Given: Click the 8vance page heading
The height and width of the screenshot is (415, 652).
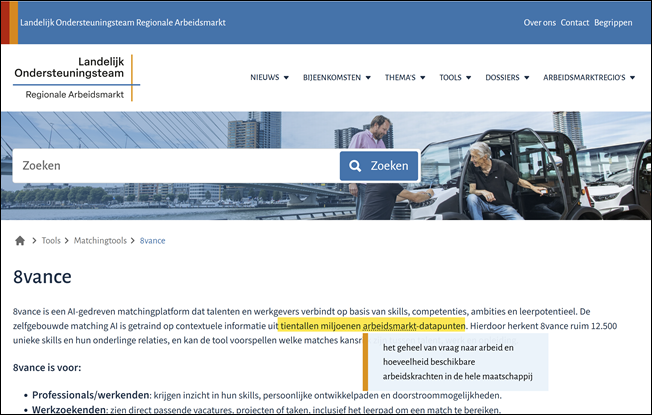Looking at the screenshot, I should [x=42, y=277].
